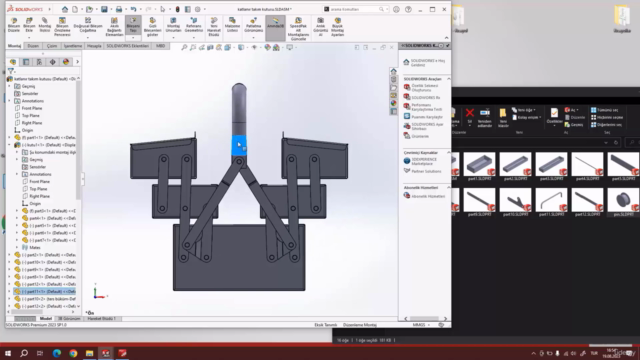Image resolution: width=640 pixels, height=360 pixels.
Task: Open the ConfigurationManager tab icon in the tree panel
Action: pos(39,62)
